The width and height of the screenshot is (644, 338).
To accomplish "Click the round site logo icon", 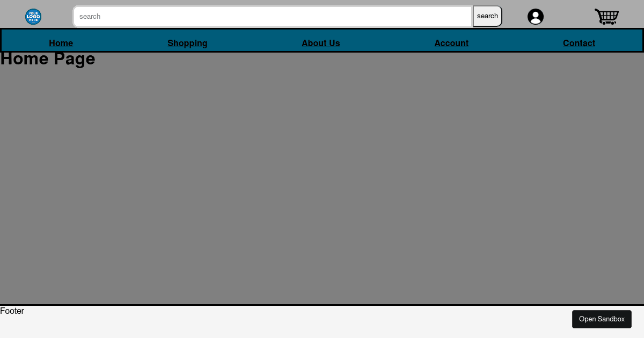I will [x=33, y=17].
